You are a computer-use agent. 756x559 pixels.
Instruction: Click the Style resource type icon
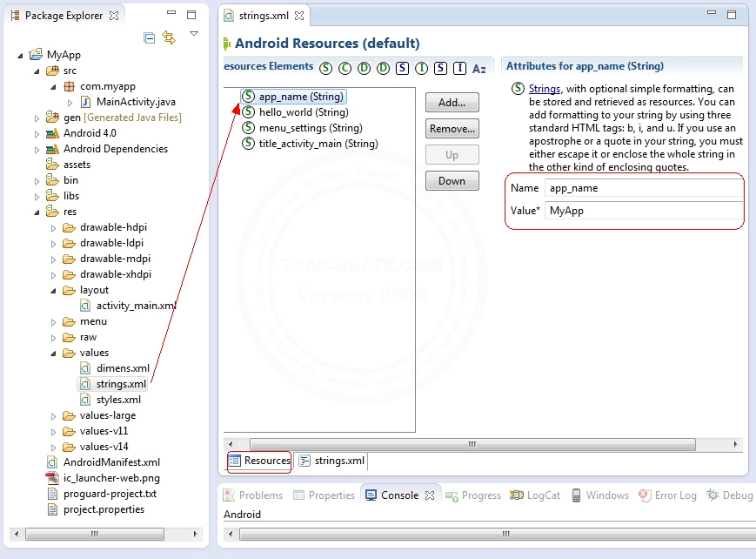tap(402, 67)
